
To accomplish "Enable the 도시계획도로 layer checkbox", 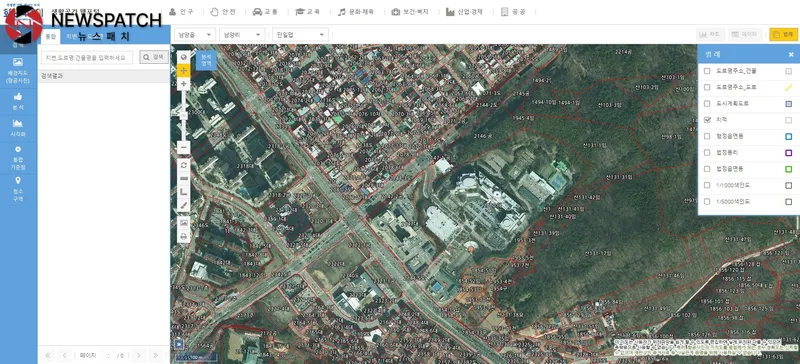I will [707, 104].
